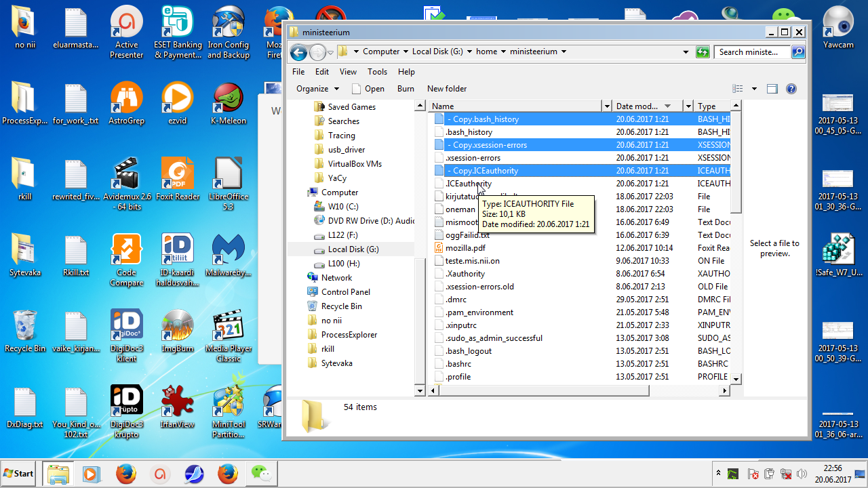
Task: Expand the arrow after ministeerium in the address bar
Action: (564, 52)
